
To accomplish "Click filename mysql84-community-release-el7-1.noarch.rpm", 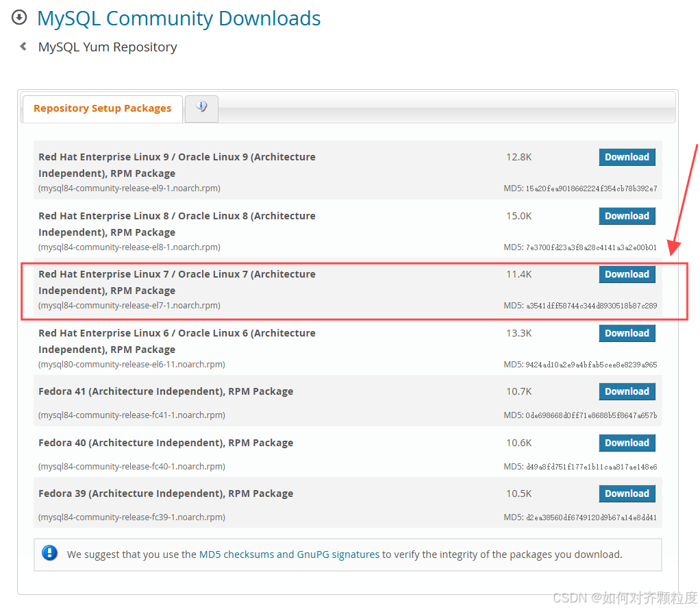I will point(129,305).
